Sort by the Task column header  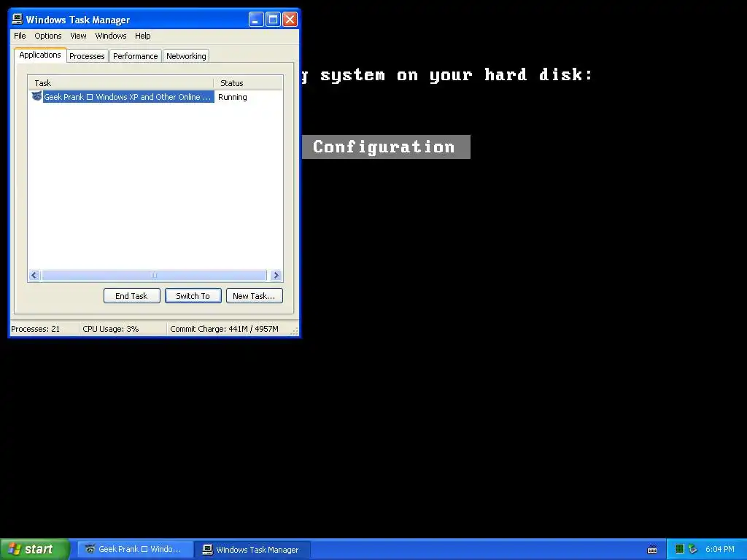point(121,83)
